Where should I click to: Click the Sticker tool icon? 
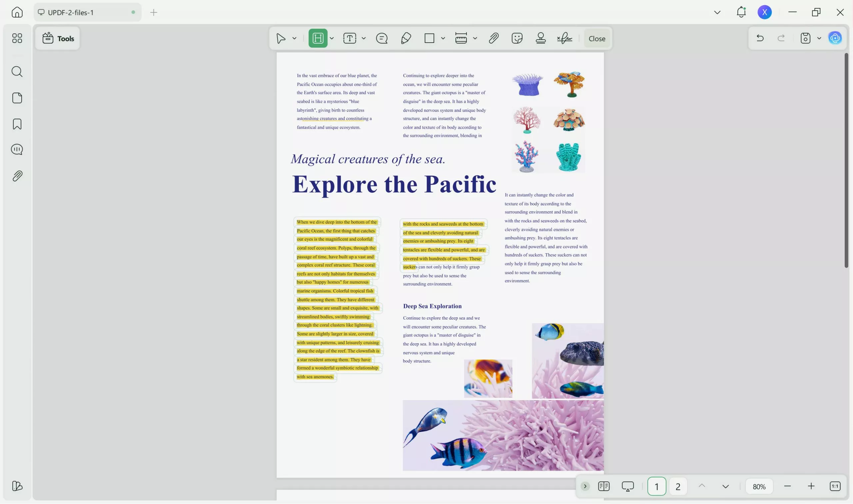(x=517, y=38)
